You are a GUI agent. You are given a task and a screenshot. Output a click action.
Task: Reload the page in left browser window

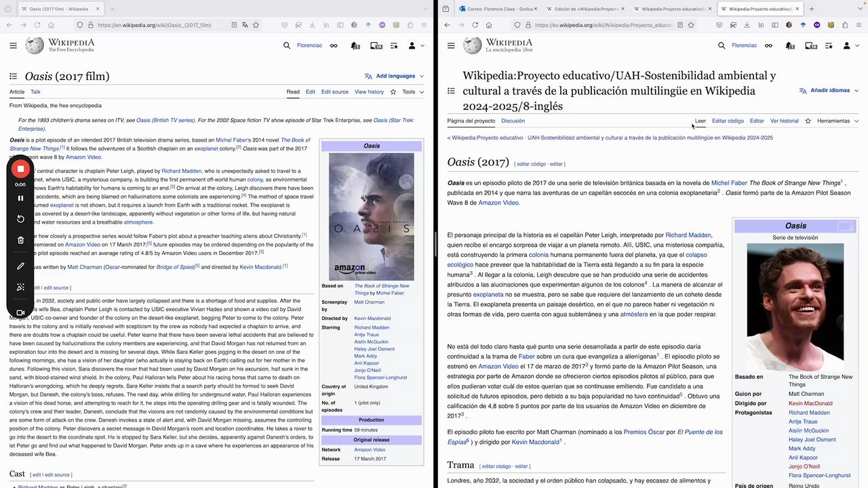pyautogui.click(x=37, y=25)
